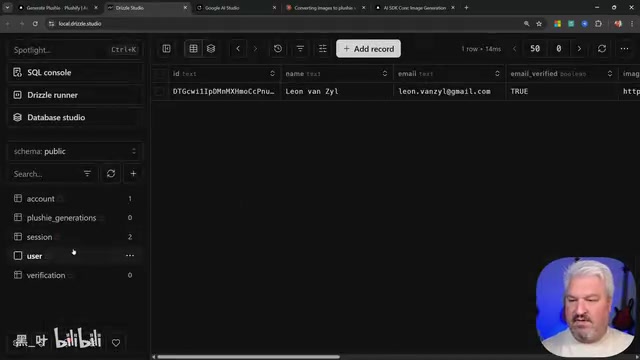Screen dimensions: 640x360
Task: Toggle the select-all rows checkbox
Action: 159,74
